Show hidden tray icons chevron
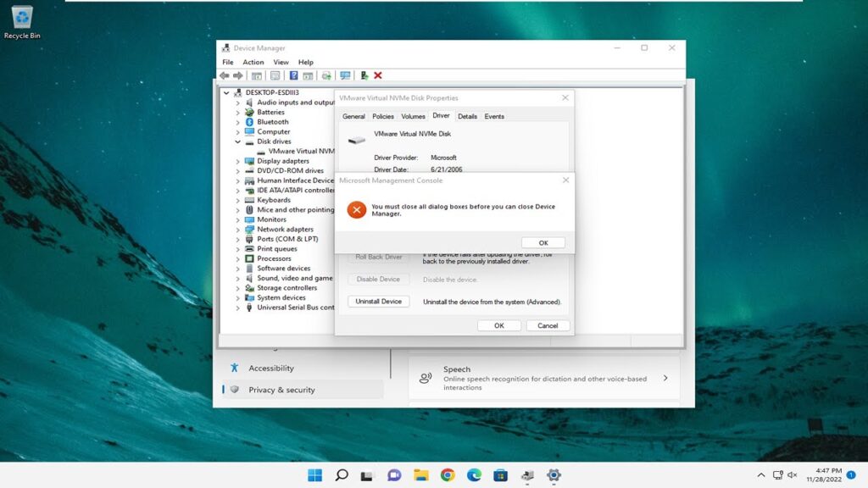 [x=761, y=474]
